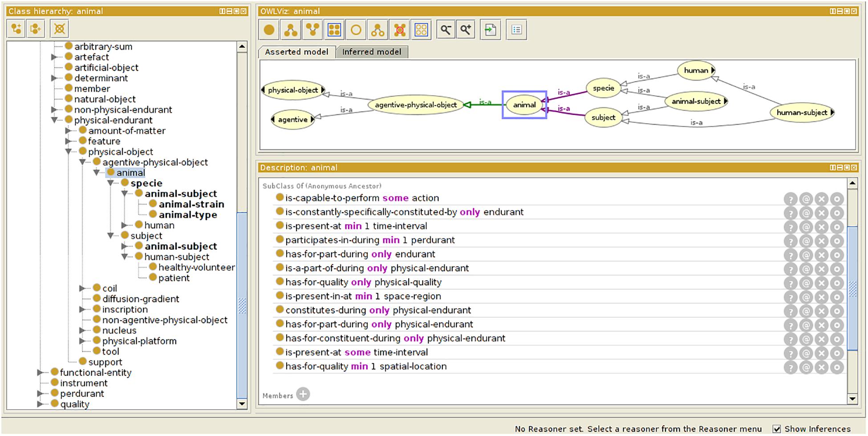Expand the artefact tree node
This screenshot has width=868, height=436.
(54, 57)
